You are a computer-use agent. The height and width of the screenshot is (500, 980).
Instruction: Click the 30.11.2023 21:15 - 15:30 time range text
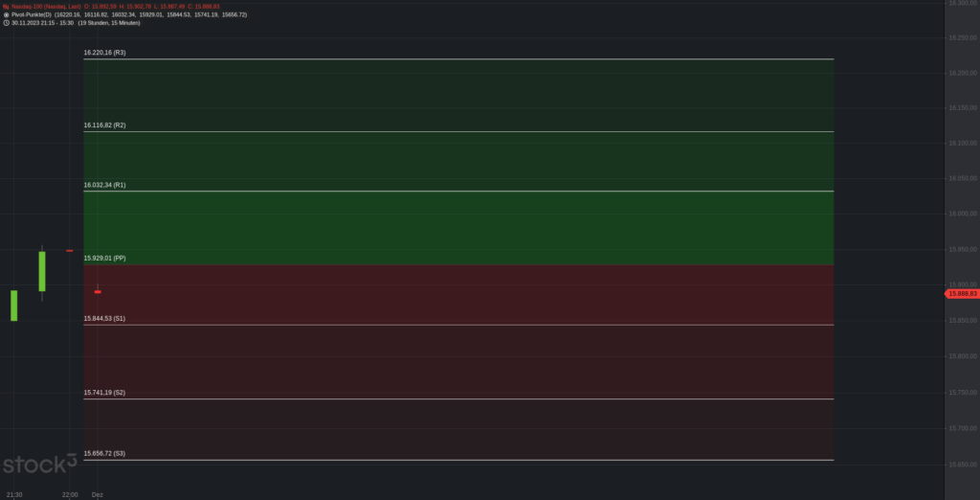pyautogui.click(x=41, y=23)
